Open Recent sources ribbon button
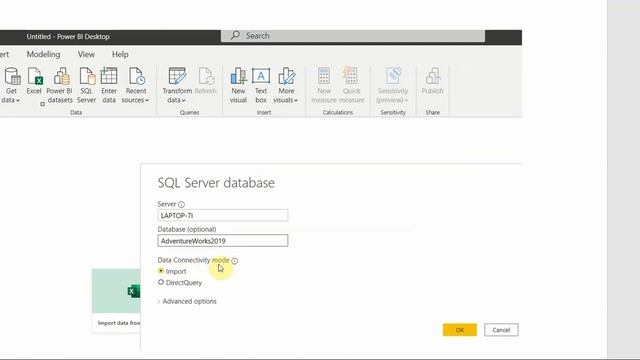This screenshot has width=640, height=360. click(x=136, y=85)
